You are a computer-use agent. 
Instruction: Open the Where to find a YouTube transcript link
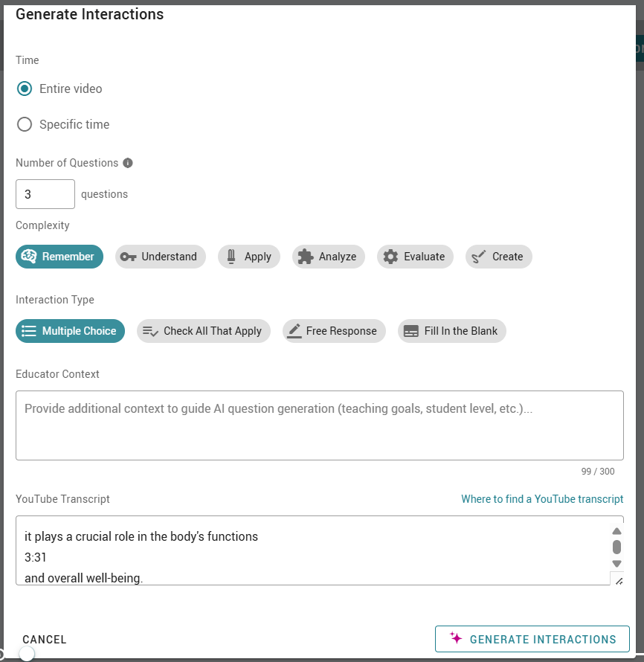click(542, 499)
